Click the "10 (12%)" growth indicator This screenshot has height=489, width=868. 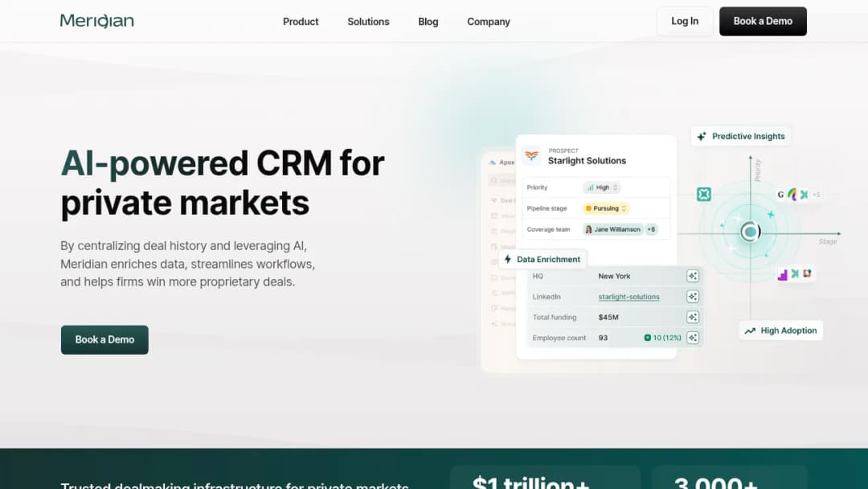pyautogui.click(x=662, y=338)
